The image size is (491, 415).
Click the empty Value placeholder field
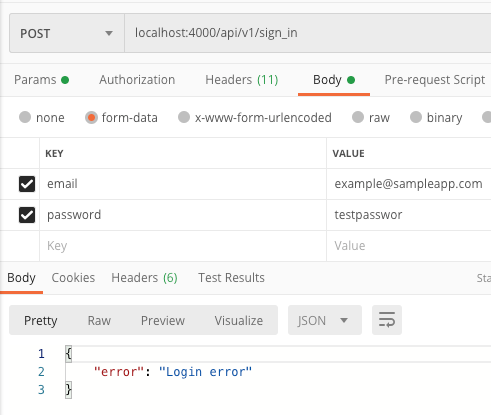coord(409,246)
